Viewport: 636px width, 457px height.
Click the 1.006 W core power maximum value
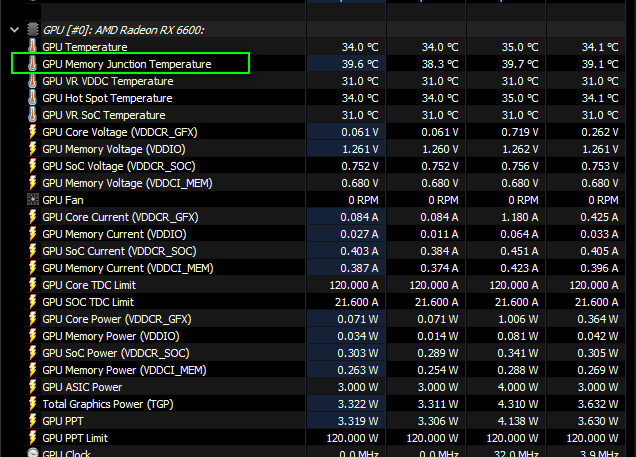tap(518, 320)
